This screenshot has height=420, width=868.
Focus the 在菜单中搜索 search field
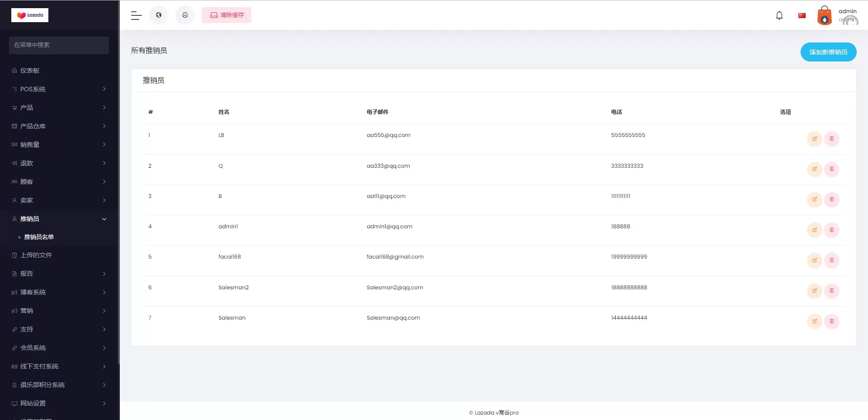(x=59, y=45)
